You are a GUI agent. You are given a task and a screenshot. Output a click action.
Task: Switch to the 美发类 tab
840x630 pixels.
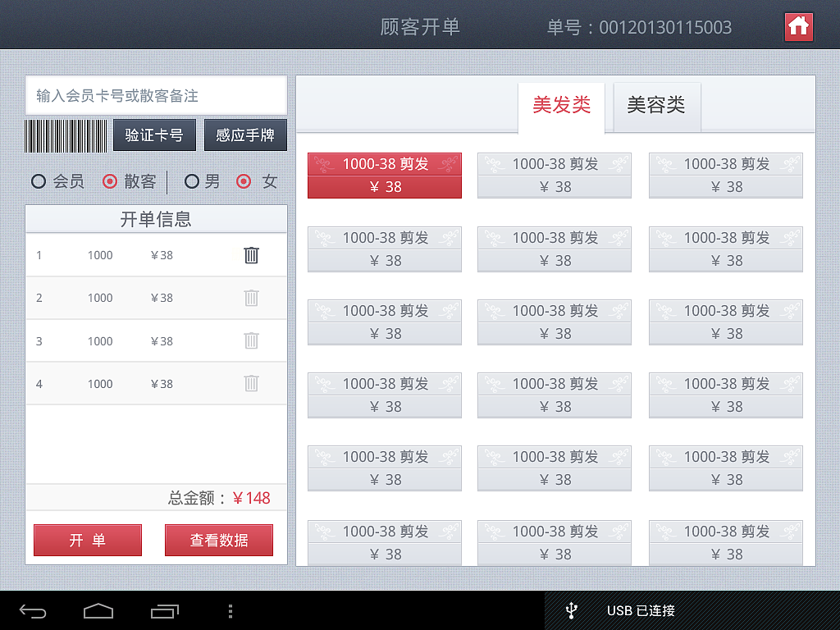pyautogui.click(x=561, y=105)
